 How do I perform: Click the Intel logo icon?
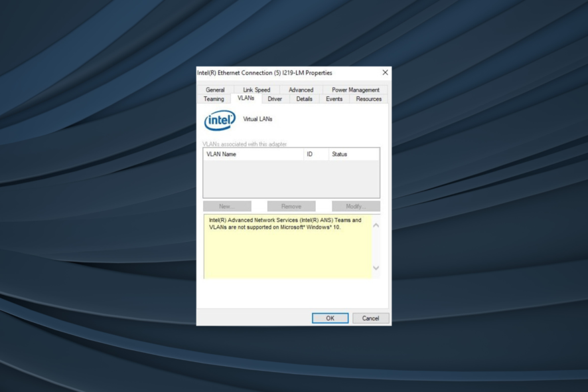[218, 119]
